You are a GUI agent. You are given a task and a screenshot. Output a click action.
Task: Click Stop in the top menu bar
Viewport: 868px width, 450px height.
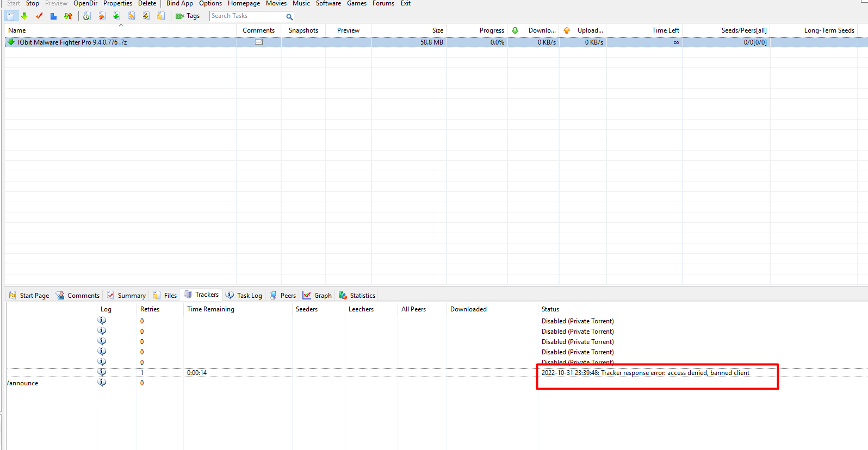33,3
